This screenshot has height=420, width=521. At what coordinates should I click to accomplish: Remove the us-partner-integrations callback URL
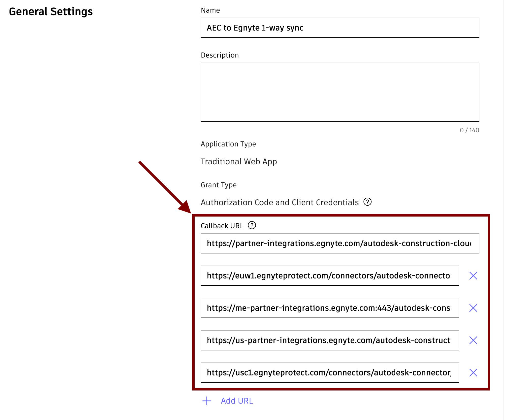473,340
